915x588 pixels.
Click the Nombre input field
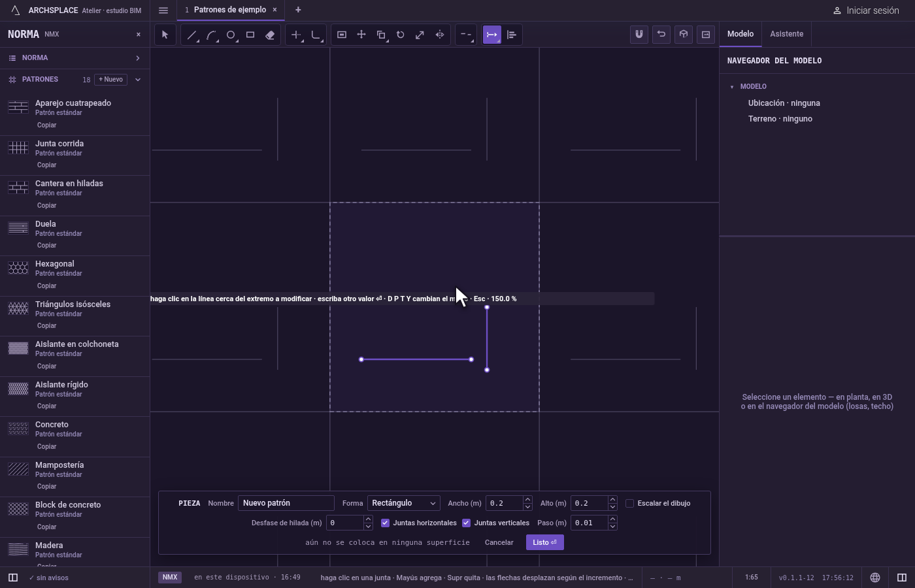pos(286,503)
